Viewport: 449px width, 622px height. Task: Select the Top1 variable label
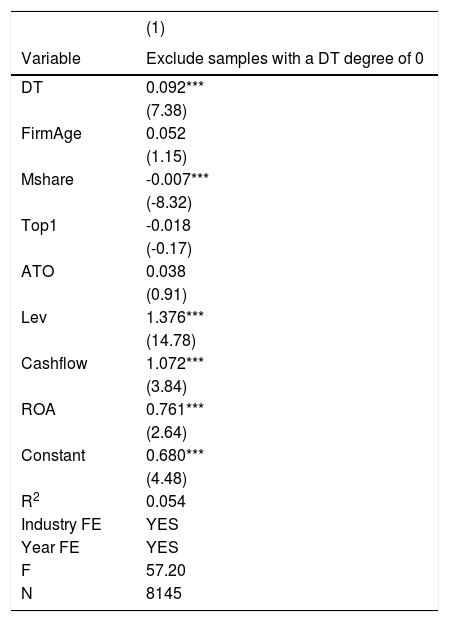(39, 226)
